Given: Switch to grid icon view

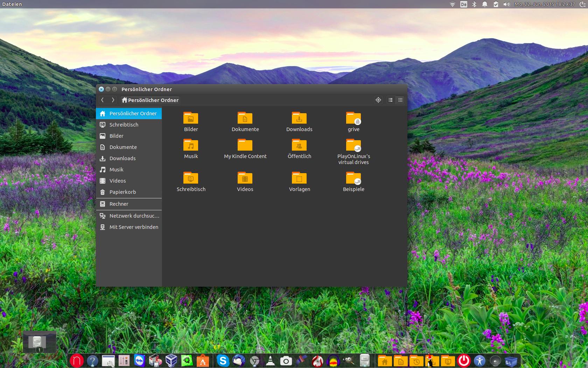Looking at the screenshot, I should coord(400,100).
